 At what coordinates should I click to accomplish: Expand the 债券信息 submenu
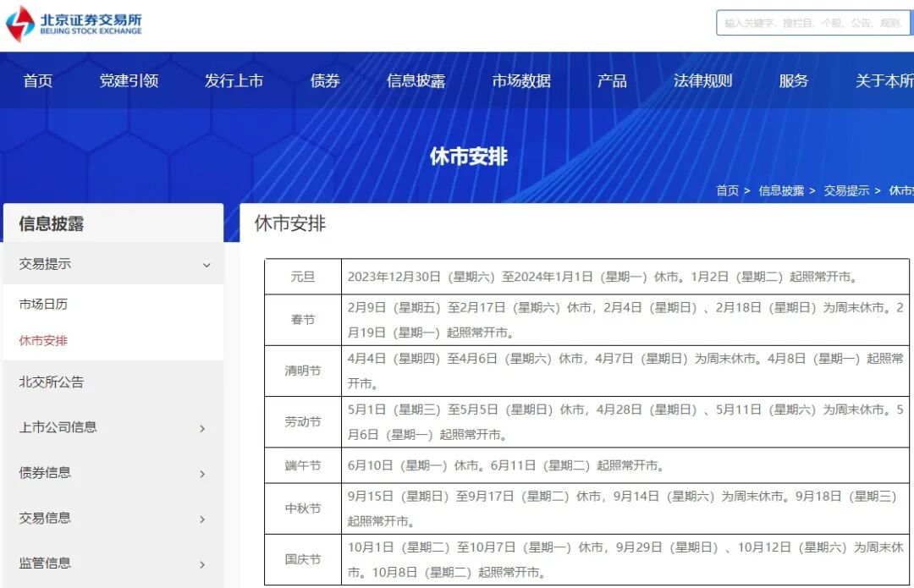point(114,473)
